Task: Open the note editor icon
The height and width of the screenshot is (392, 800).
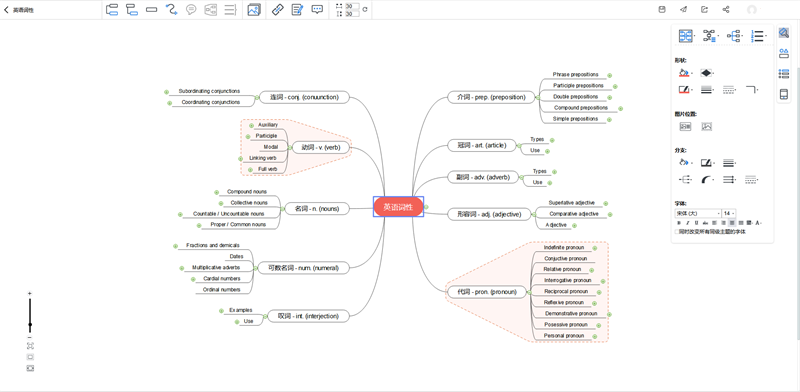Action: 297,10
